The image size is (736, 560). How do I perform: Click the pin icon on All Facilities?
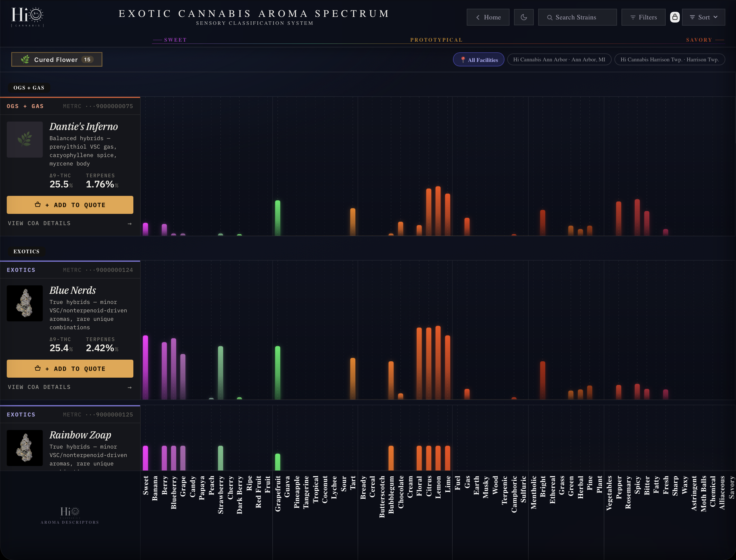(463, 60)
